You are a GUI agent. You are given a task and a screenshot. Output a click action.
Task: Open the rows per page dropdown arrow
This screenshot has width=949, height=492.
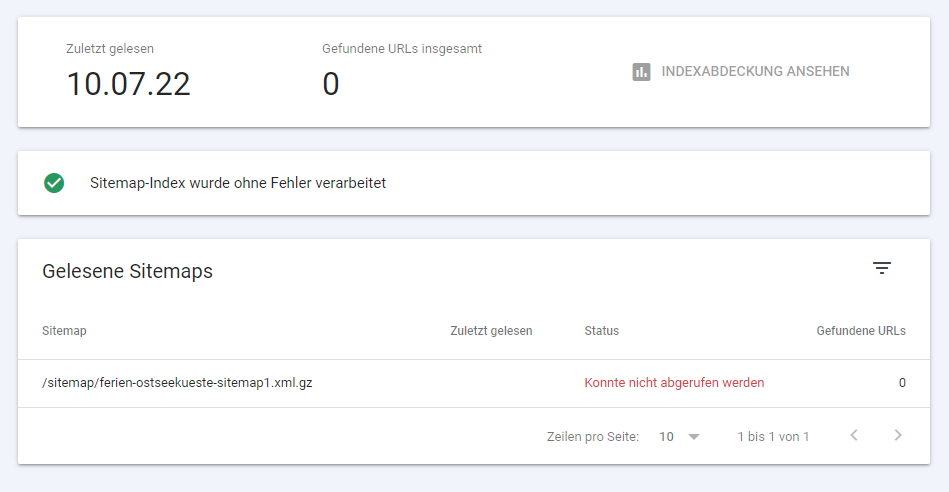click(694, 437)
